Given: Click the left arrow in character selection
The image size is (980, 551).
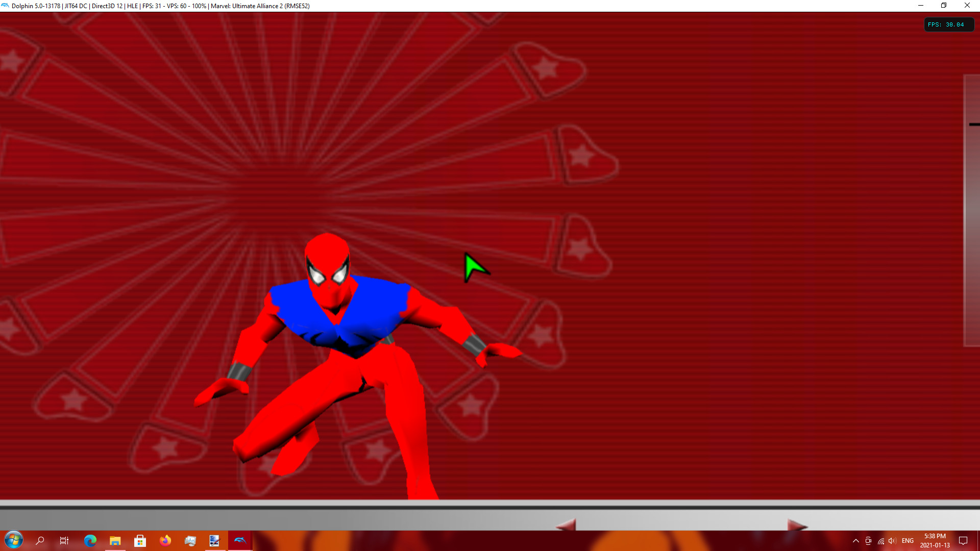Looking at the screenshot, I should (566, 524).
